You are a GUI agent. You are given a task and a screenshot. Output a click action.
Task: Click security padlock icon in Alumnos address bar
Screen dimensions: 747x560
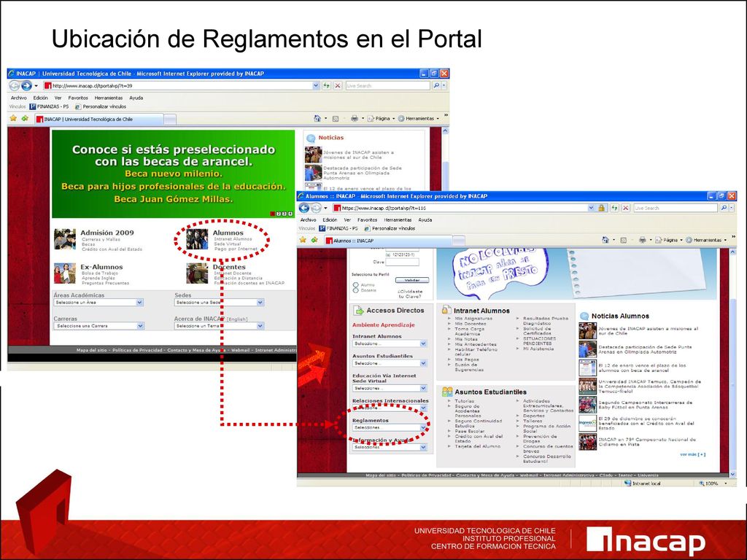602,208
